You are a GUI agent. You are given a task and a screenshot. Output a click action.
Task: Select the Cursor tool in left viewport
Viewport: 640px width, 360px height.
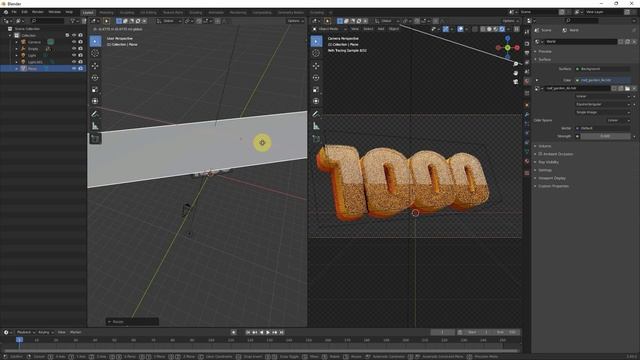[95, 53]
